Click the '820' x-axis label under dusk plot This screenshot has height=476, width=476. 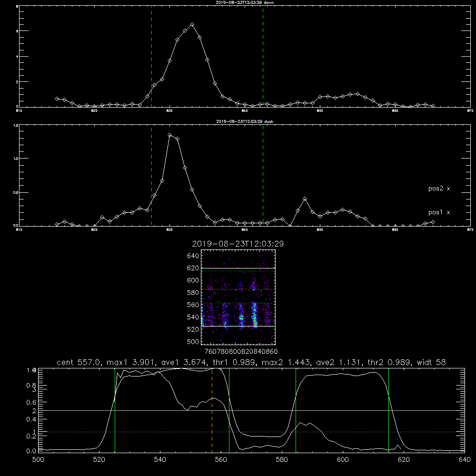click(x=94, y=230)
